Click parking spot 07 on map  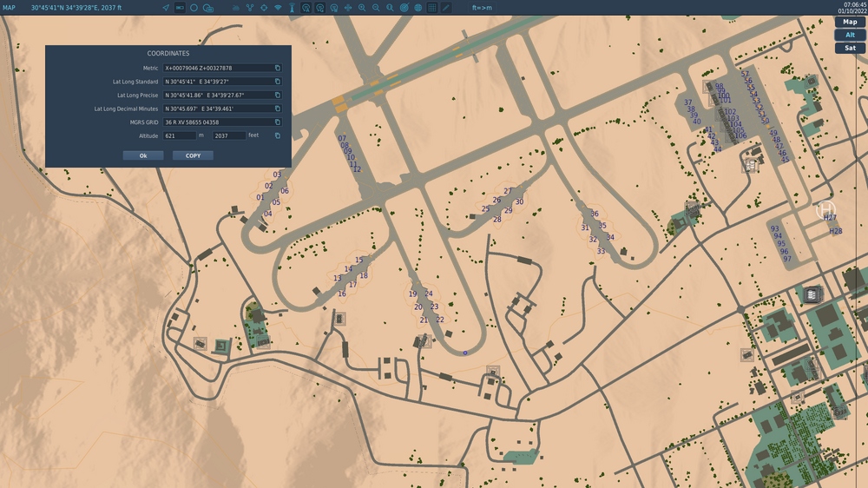pos(342,138)
